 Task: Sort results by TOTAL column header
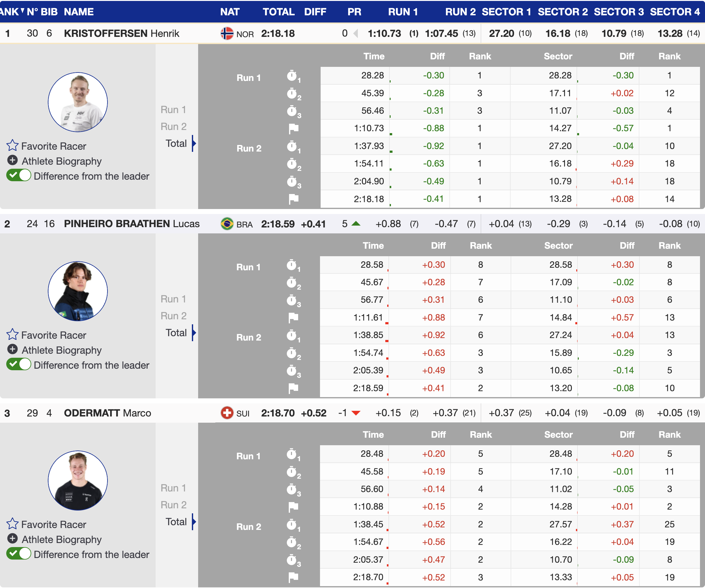click(x=278, y=12)
